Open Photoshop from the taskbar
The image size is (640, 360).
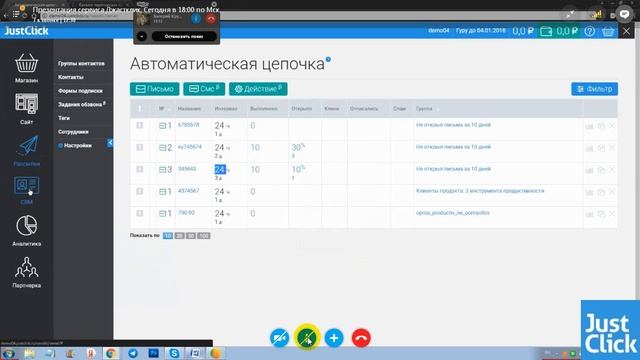tap(153, 353)
